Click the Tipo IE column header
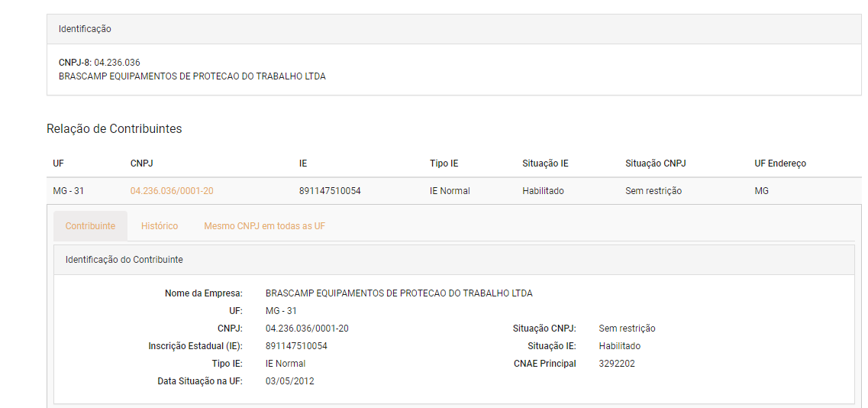The image size is (868, 408). tap(444, 164)
